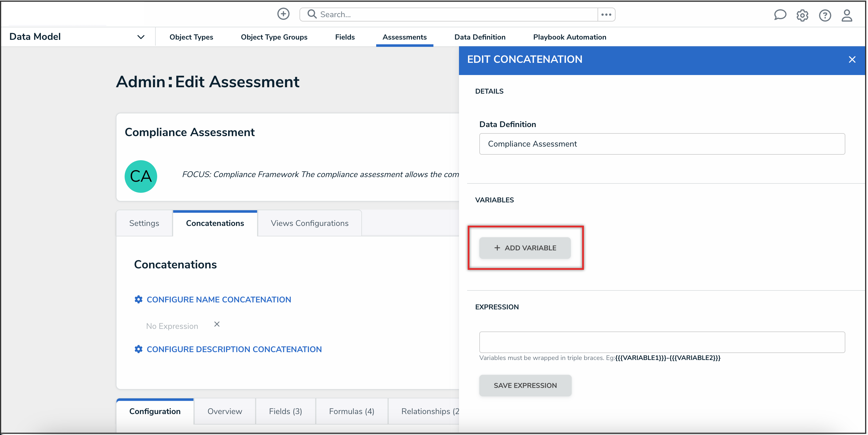868x435 pixels.
Task: Click into the Expression input field
Action: pos(662,342)
